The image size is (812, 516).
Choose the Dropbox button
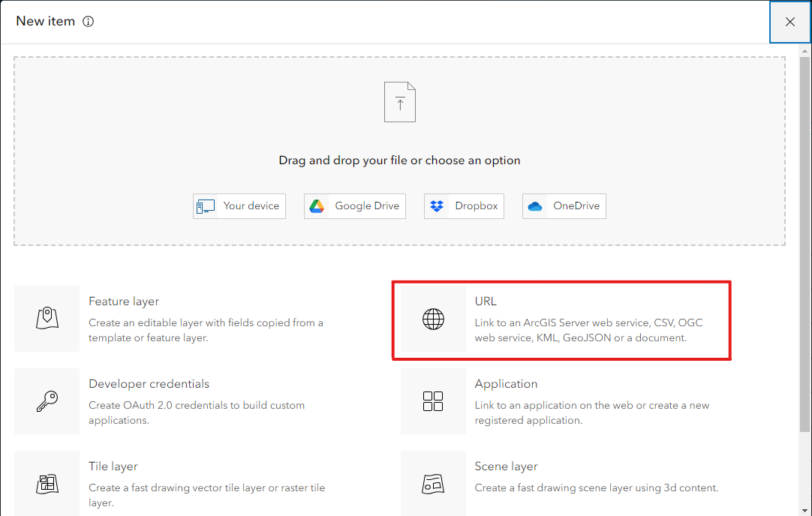coord(464,206)
